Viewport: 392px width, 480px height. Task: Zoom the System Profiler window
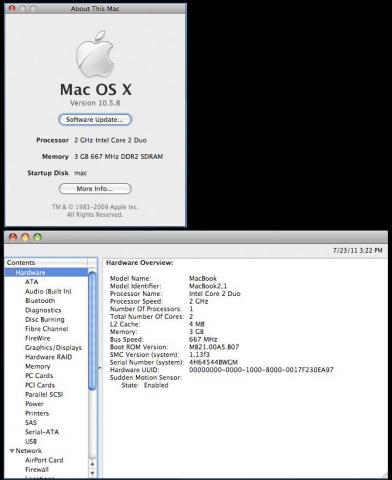point(37,237)
